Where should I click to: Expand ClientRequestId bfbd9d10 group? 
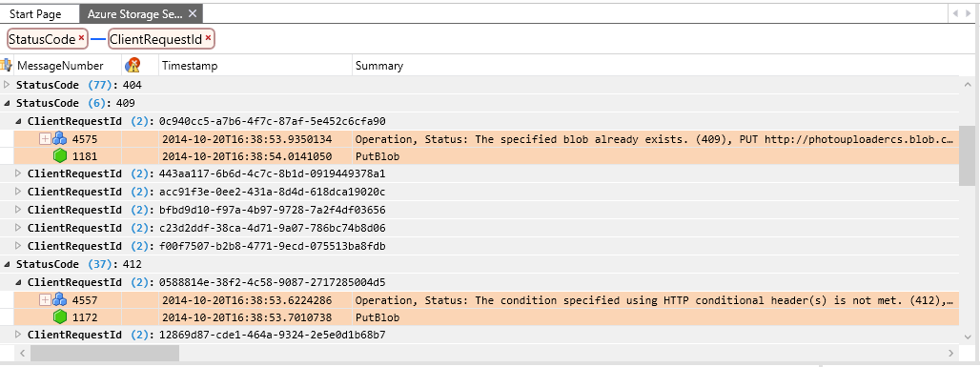(x=18, y=210)
